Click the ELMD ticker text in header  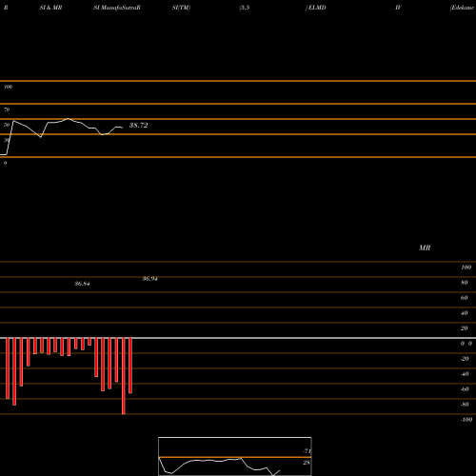tap(317, 8)
